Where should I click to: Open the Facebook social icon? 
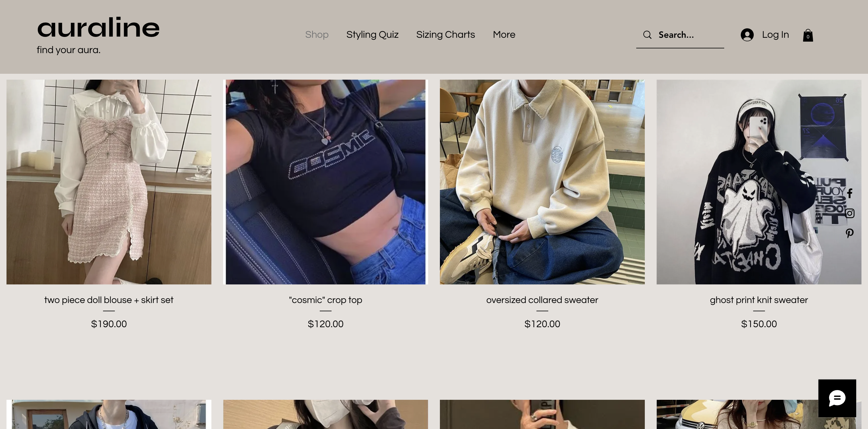(849, 193)
